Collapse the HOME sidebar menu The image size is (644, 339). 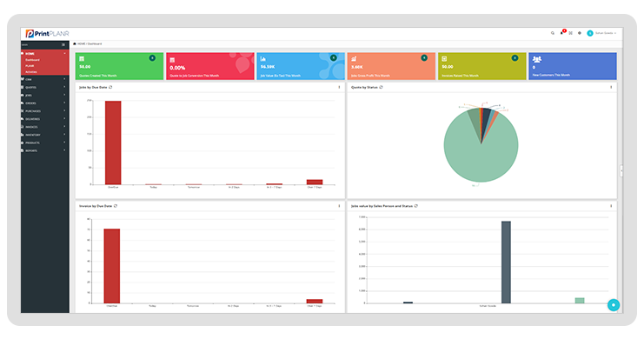[45, 53]
